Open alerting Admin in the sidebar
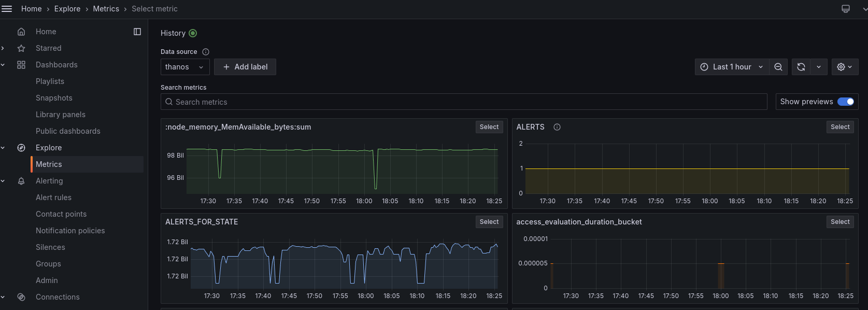868x310 pixels. 47,280
